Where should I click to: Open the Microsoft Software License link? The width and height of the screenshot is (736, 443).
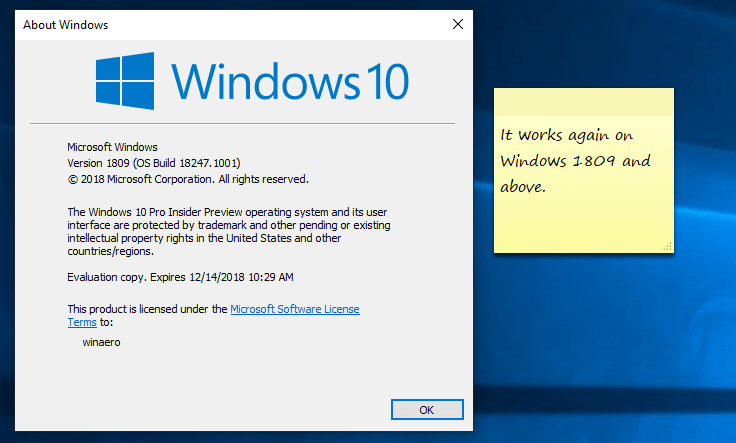pos(295,309)
